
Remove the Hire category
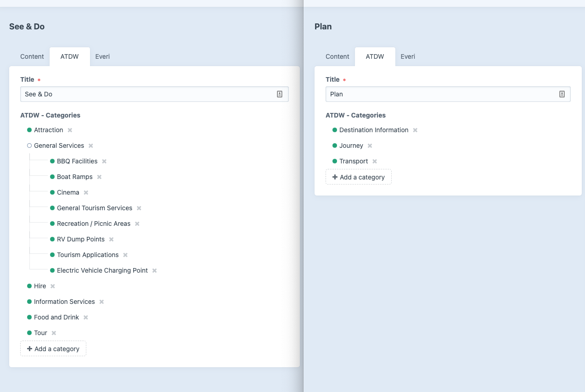pyautogui.click(x=53, y=286)
